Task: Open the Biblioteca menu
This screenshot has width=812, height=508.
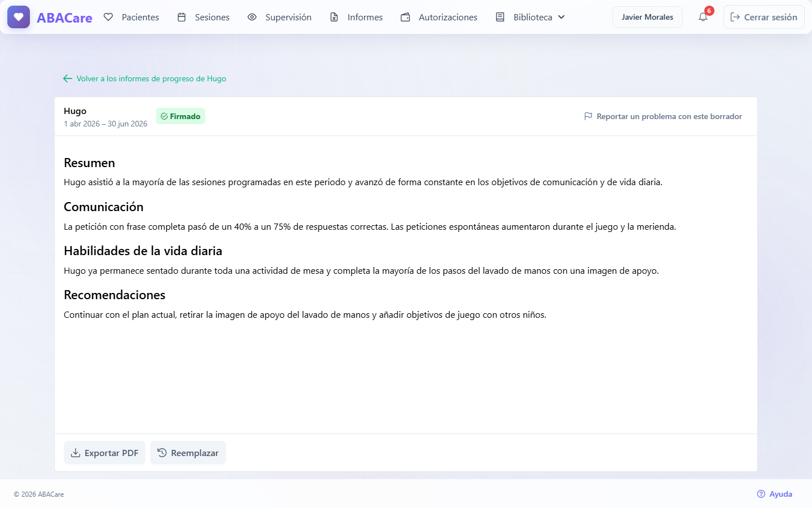Action: coord(531,17)
